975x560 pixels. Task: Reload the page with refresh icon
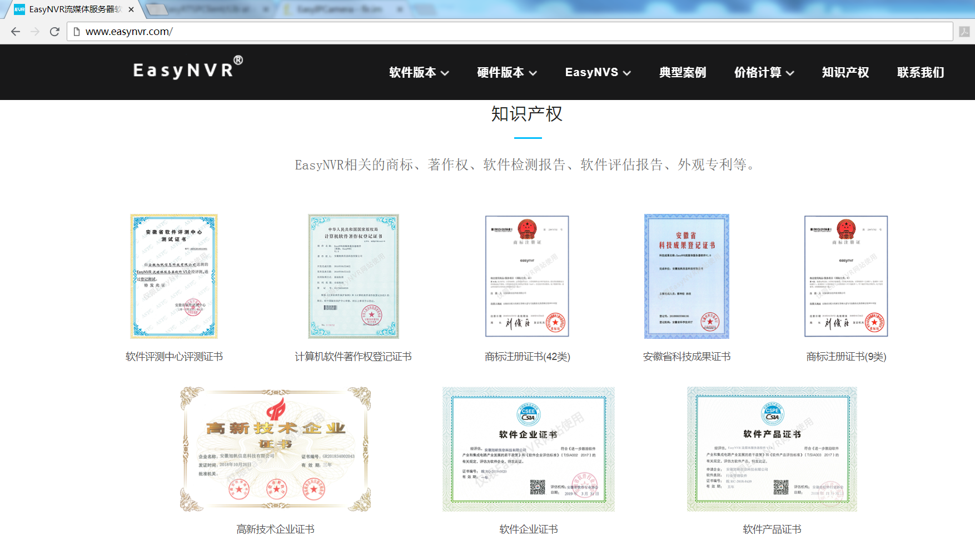tap(54, 32)
